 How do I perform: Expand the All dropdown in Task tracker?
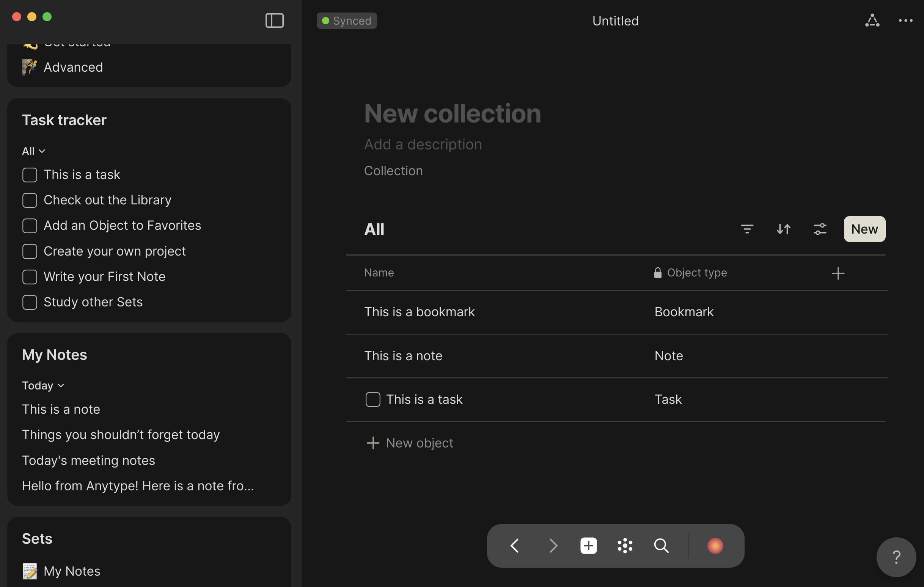click(33, 151)
